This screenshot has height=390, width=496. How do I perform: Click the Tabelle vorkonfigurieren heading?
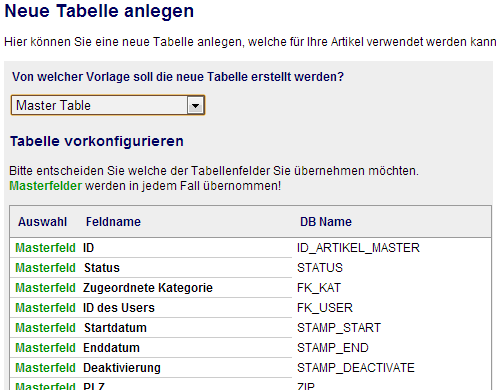pyautogui.click(x=97, y=141)
